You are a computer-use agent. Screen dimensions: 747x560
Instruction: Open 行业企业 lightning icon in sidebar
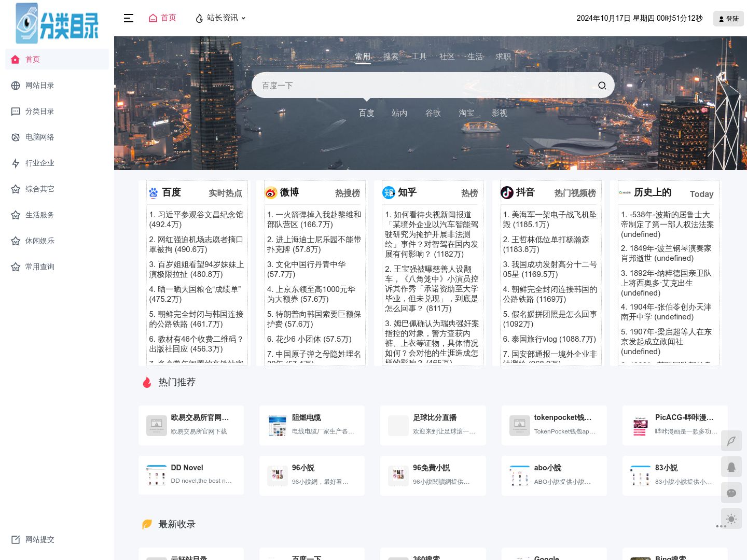coord(16,163)
